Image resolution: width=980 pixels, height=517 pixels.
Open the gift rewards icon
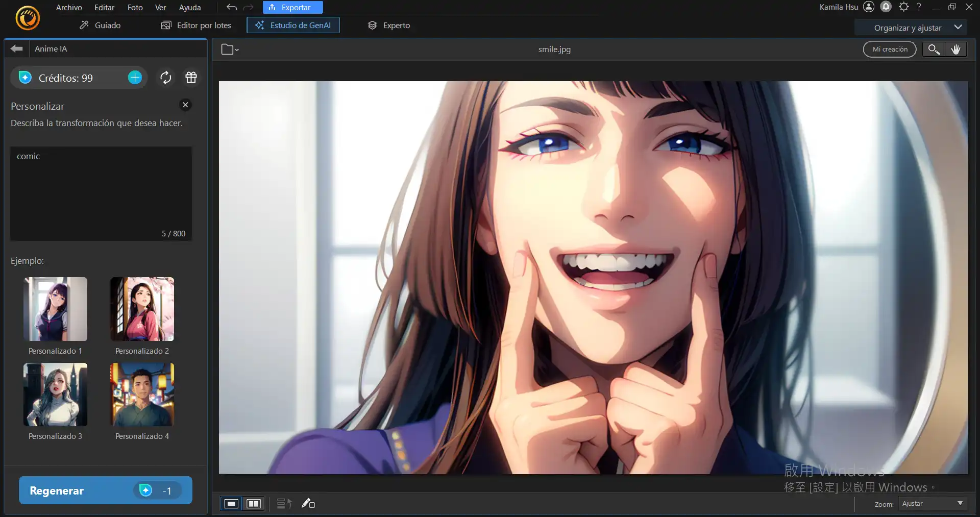[x=191, y=78]
